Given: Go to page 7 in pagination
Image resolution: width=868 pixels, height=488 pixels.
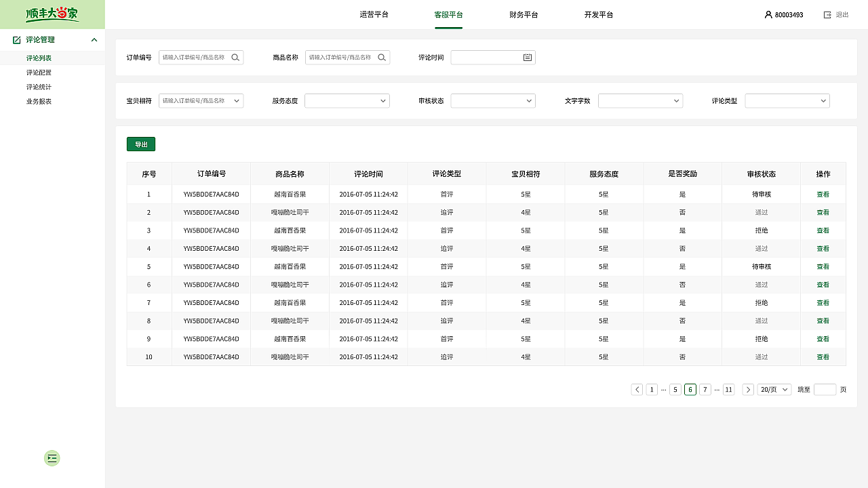Looking at the screenshot, I should click(x=705, y=390).
